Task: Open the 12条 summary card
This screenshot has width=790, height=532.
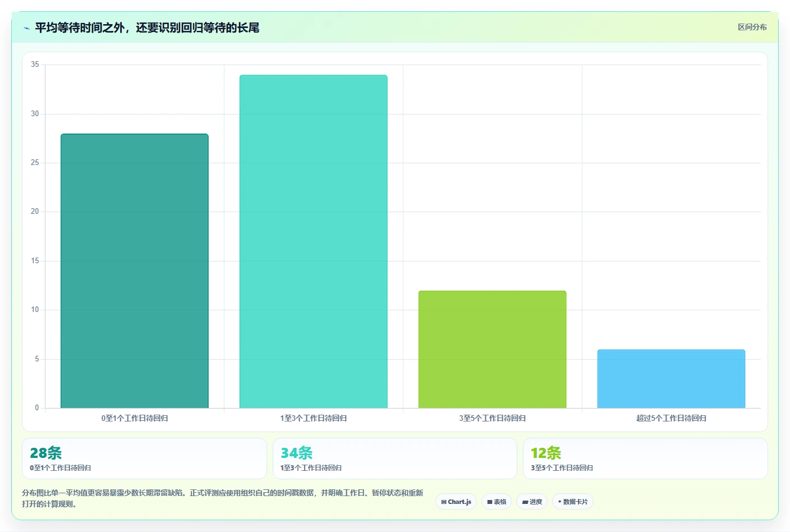Action: 645,458
